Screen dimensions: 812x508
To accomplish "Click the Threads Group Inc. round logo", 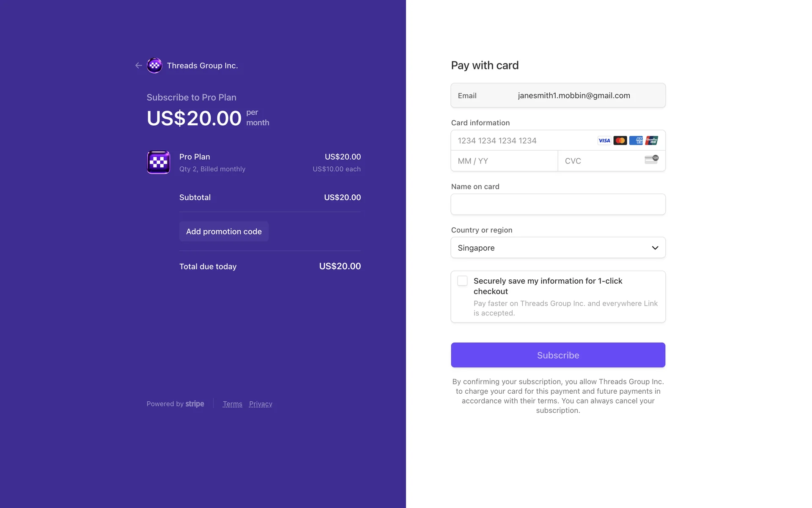I will [x=154, y=65].
